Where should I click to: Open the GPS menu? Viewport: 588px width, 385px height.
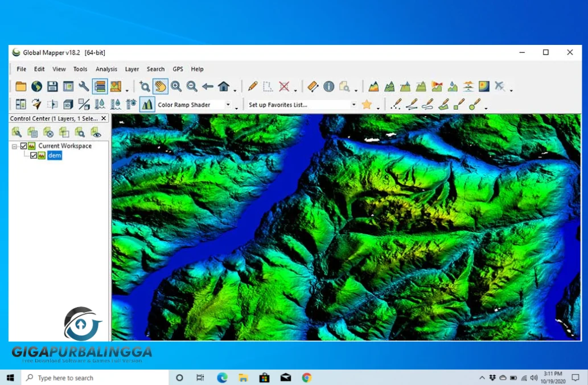[178, 69]
